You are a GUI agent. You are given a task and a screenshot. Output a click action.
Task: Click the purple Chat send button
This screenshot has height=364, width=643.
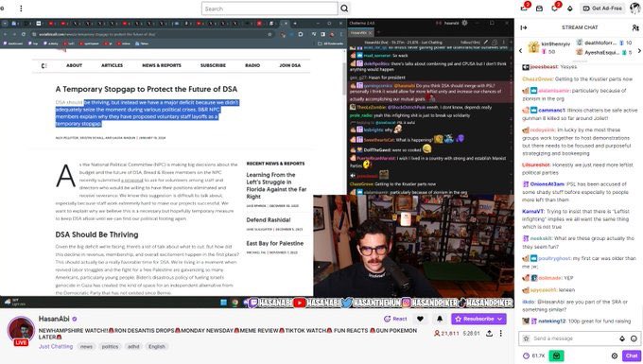click(x=632, y=355)
